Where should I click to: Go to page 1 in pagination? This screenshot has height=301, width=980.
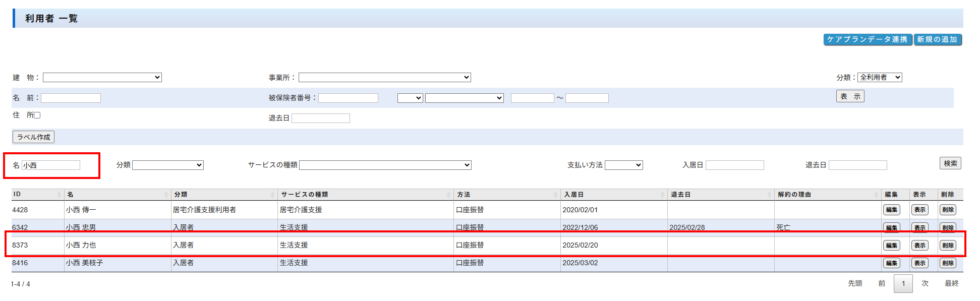pos(903,284)
